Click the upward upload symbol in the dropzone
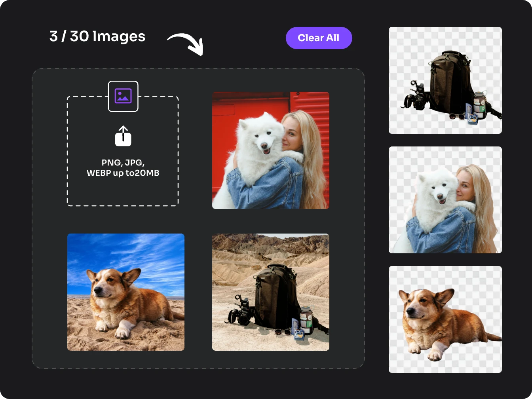Viewport: 532px width, 399px height. tap(123, 136)
